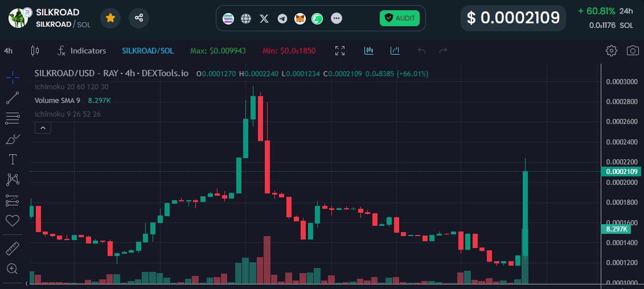Image resolution: width=644 pixels, height=289 pixels.
Task: Switch pair denomination SILKROAD/SOL
Action: 148,51
